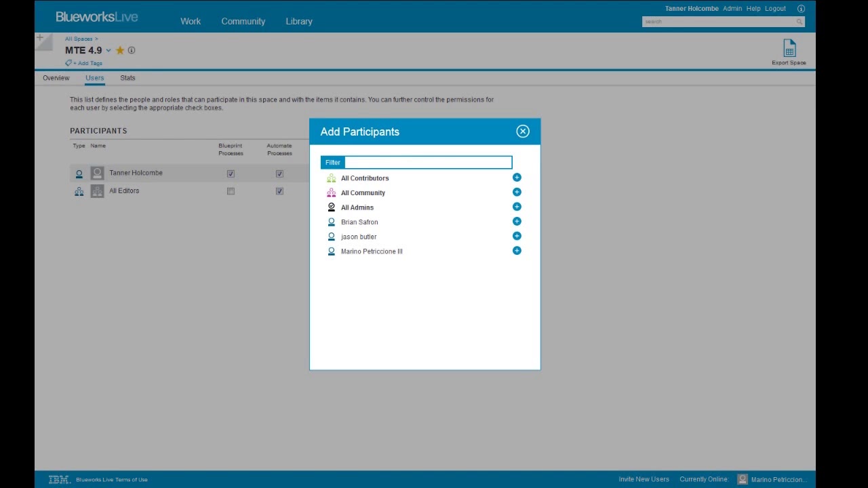Select the Marino Petriccione III entry text
The image size is (868, 488).
coord(372,251)
